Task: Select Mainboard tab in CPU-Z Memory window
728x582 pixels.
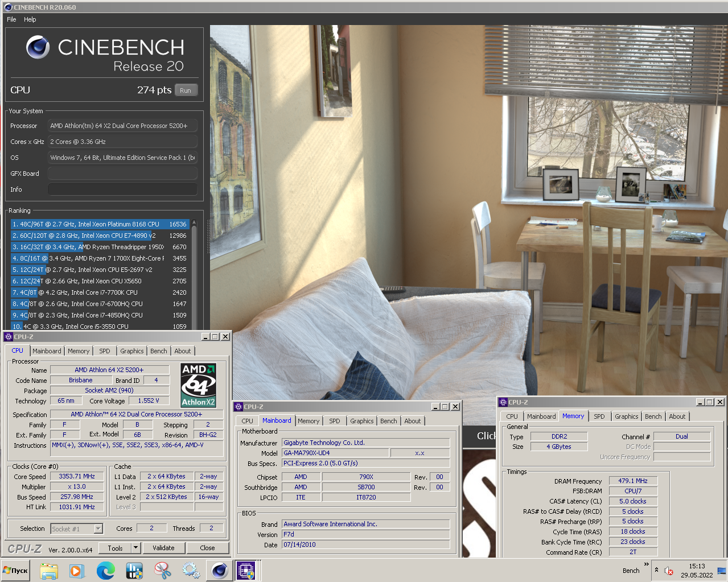Action: (541, 416)
